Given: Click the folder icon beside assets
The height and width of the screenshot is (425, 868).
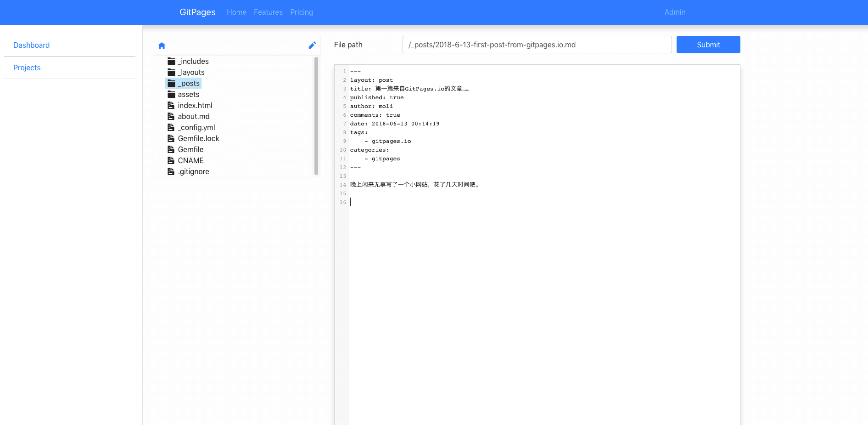Looking at the screenshot, I should [171, 94].
